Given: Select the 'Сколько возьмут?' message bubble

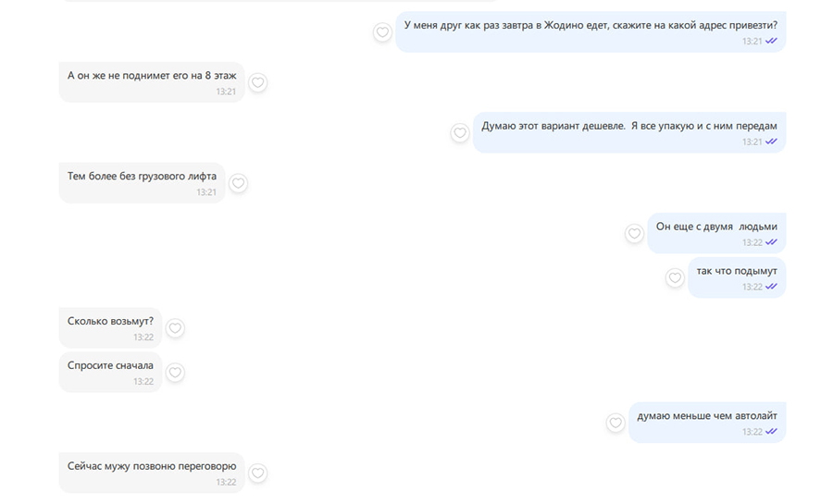Looking at the screenshot, I should point(110,328).
